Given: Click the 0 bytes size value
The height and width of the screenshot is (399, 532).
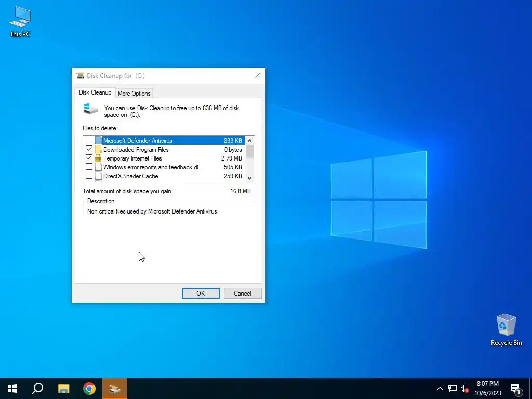Looking at the screenshot, I should [x=233, y=149].
